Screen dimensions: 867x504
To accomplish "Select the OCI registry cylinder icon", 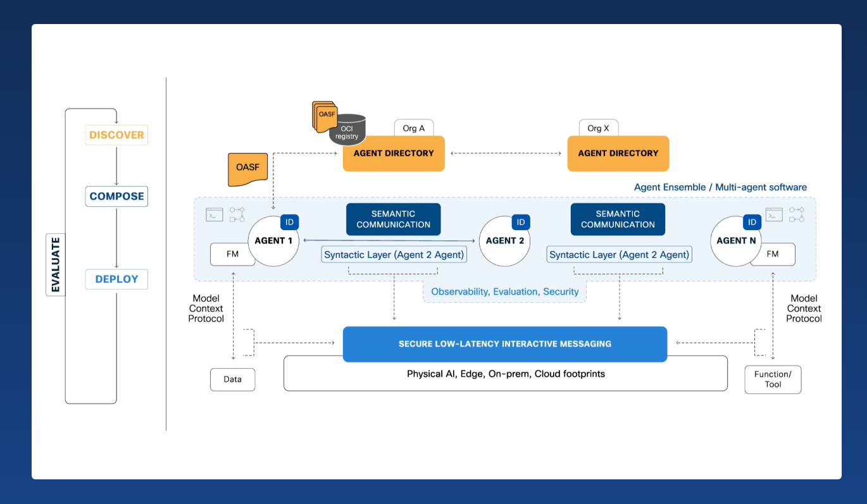I will point(347,130).
